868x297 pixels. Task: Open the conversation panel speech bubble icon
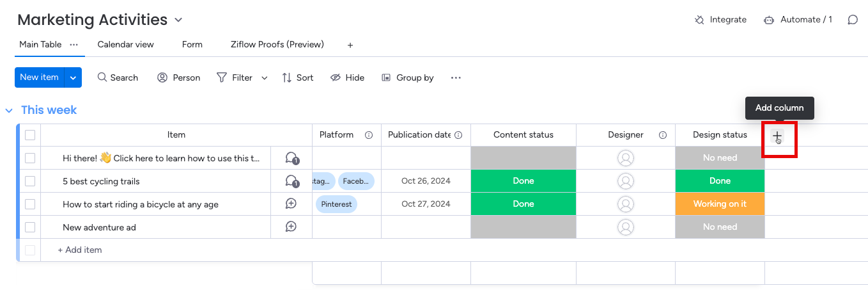[x=852, y=20]
